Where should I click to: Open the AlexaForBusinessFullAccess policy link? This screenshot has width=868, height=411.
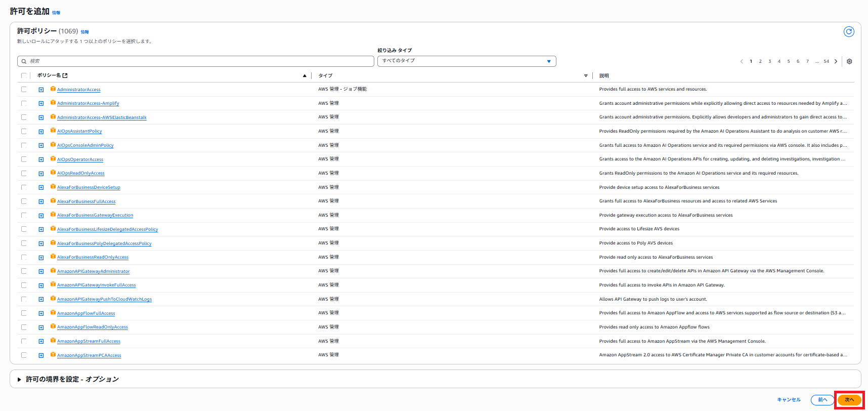tap(86, 201)
